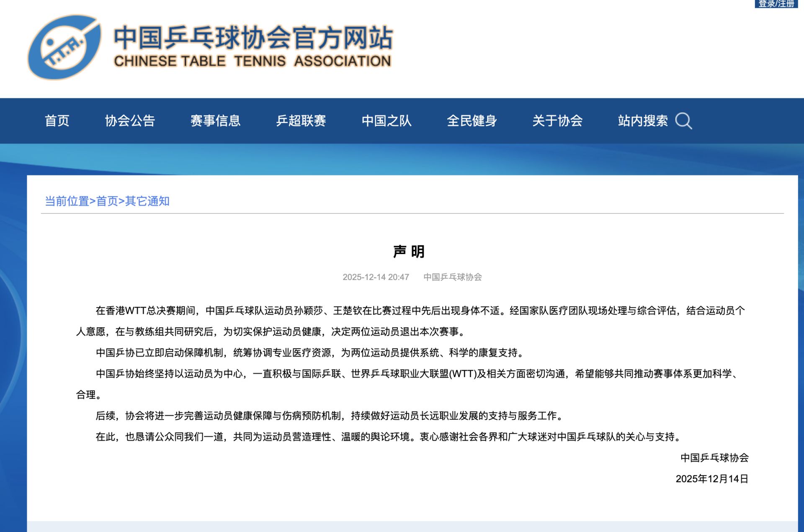Click 中国乒乓球协会 author label under the title
Viewport: 804px width, 532px height.
452,276
